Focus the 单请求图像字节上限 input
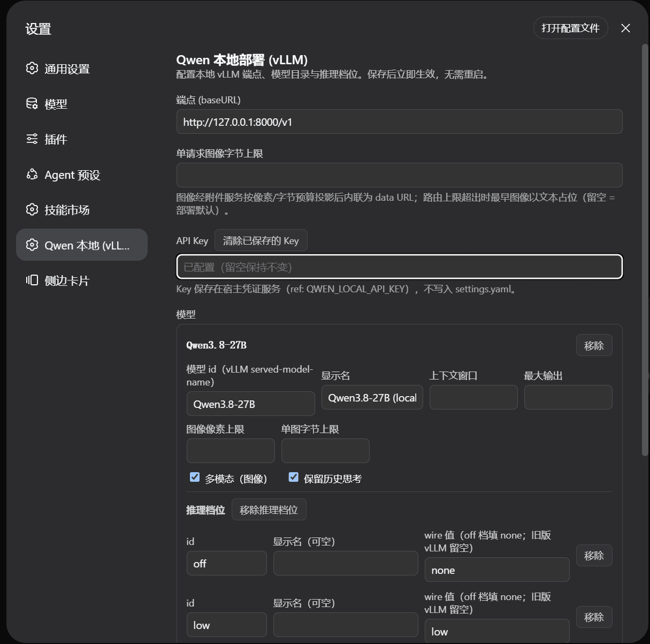 click(x=399, y=175)
